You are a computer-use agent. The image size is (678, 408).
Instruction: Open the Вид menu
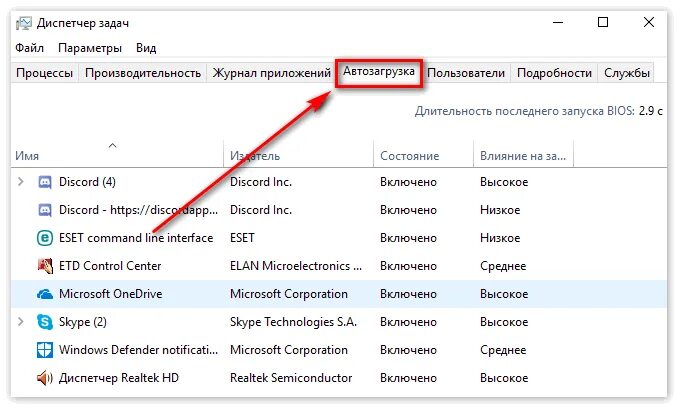[x=146, y=48]
